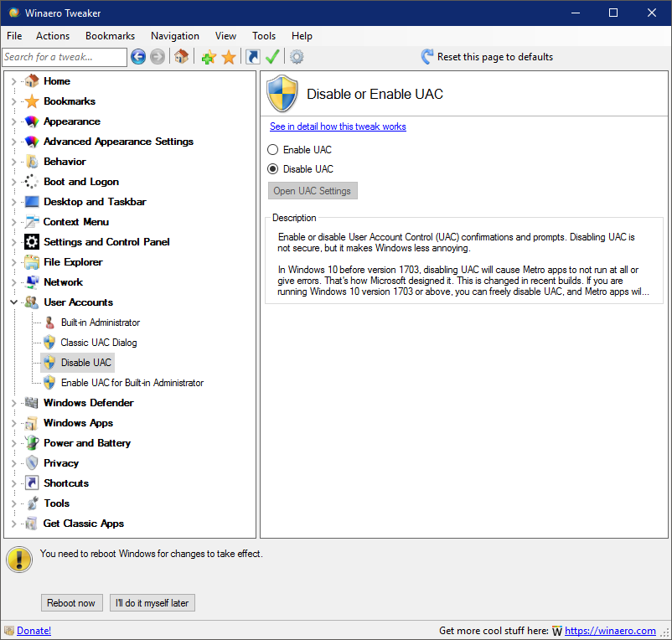672x640 pixels.
Task: Click the Get Classic Apps icon
Action: [32, 524]
